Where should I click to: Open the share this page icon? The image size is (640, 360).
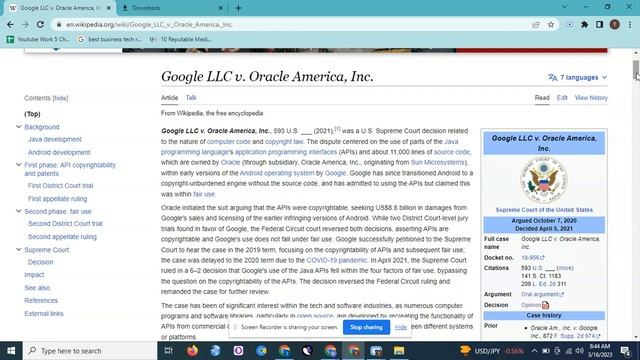pos(536,24)
